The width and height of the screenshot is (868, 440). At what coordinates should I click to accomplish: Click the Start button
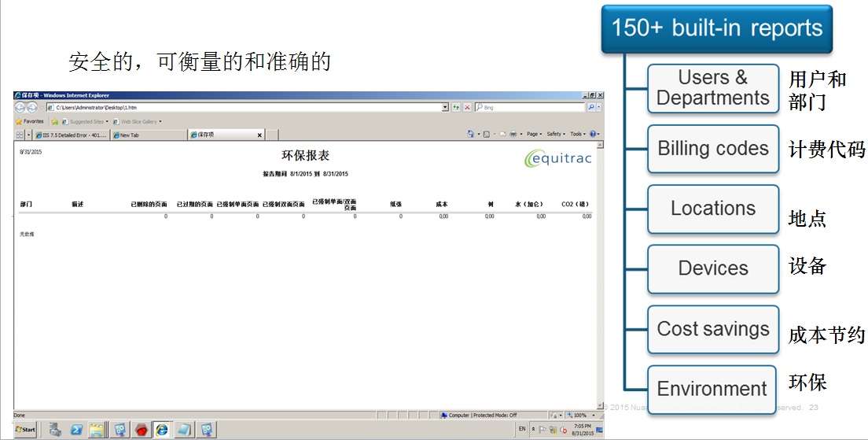point(25,430)
